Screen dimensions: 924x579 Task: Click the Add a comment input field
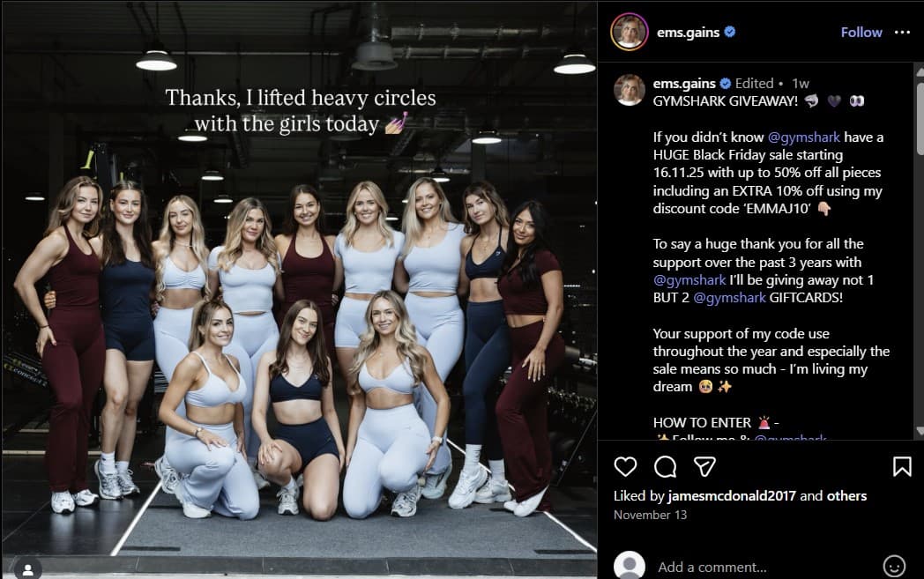pyautogui.click(x=758, y=567)
